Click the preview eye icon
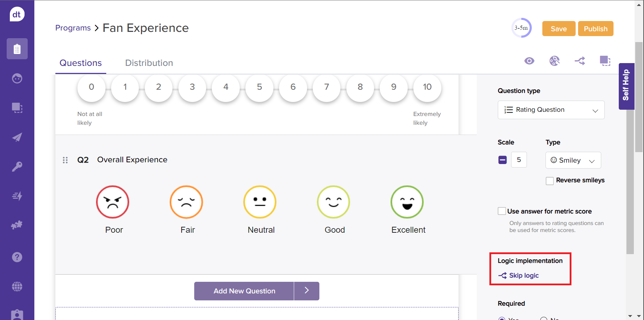644x320 pixels. click(529, 61)
